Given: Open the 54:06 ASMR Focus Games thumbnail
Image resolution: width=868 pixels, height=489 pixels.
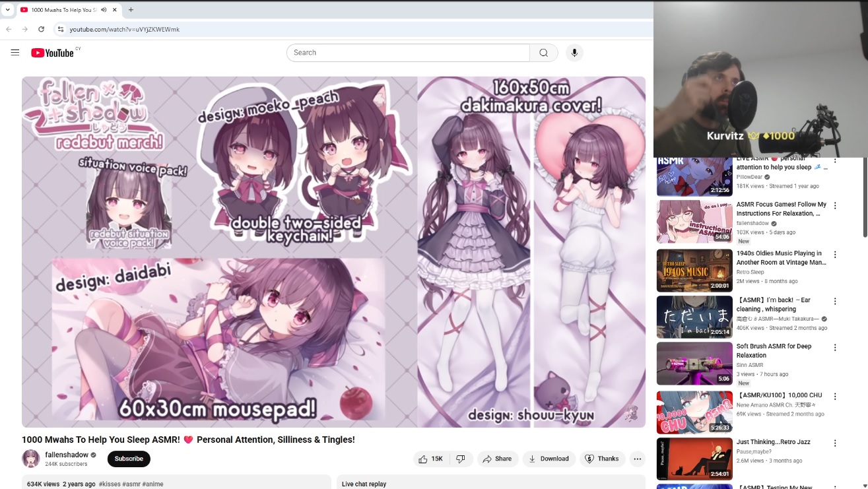Looking at the screenshot, I should coord(694,222).
